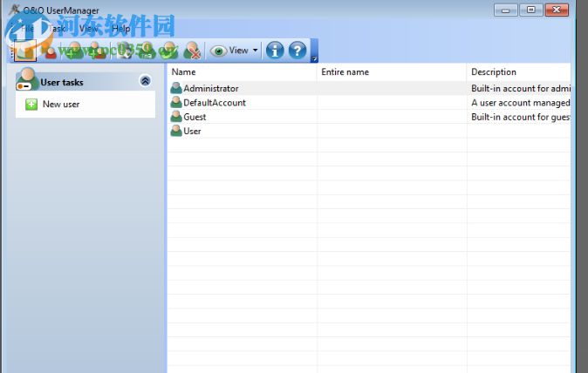588x373 pixels.
Task: Click the User tasks heading
Action: (62, 83)
